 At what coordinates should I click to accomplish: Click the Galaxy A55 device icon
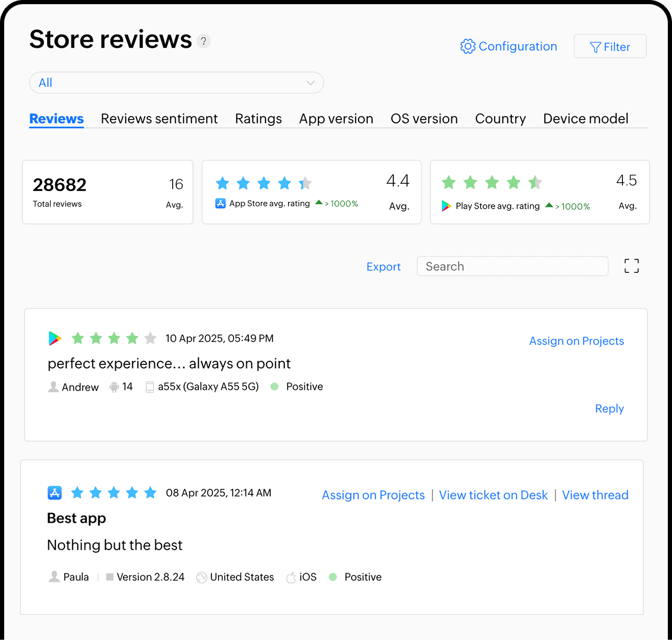click(150, 387)
